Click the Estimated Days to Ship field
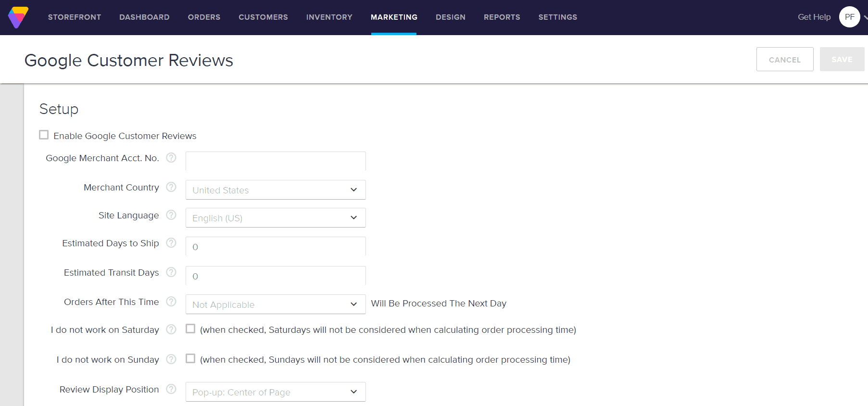The height and width of the screenshot is (406, 868). [x=276, y=246]
